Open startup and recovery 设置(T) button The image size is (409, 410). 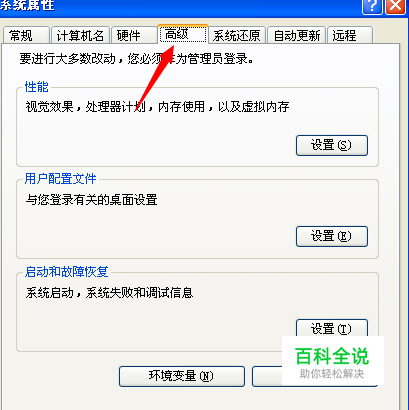332,328
